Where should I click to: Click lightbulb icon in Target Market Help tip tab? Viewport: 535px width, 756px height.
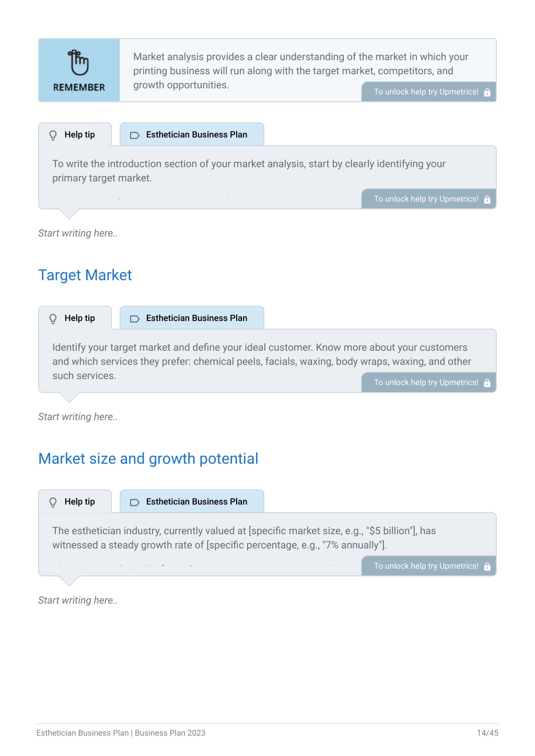[53, 318]
